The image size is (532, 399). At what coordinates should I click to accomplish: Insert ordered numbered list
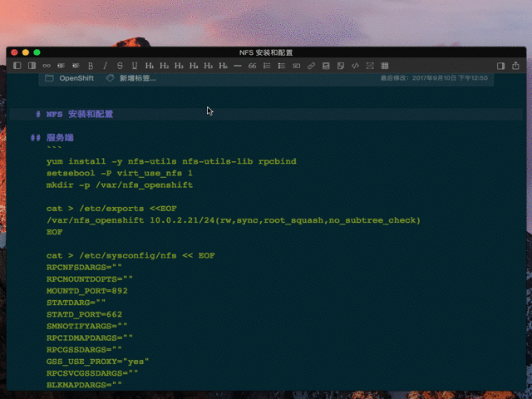pyautogui.click(x=267, y=66)
